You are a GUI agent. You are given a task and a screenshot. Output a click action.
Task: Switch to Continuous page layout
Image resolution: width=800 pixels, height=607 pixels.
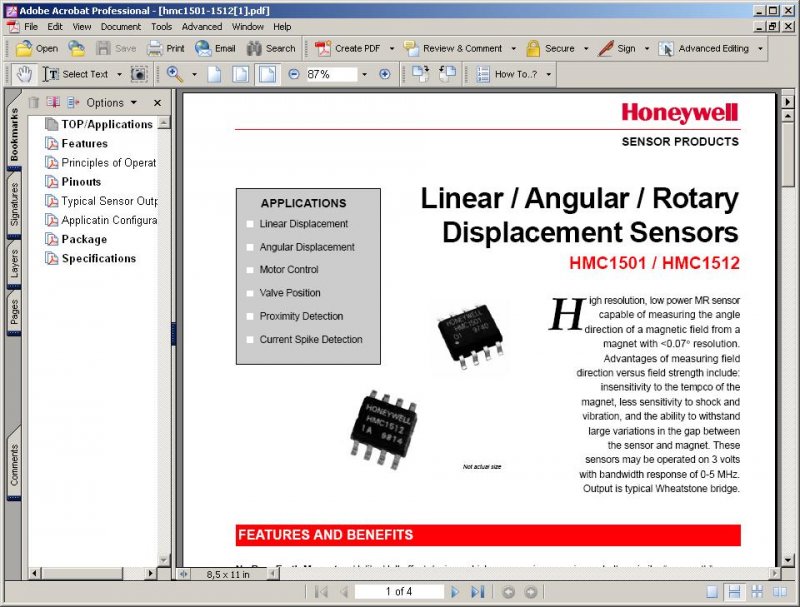pyautogui.click(x=734, y=592)
